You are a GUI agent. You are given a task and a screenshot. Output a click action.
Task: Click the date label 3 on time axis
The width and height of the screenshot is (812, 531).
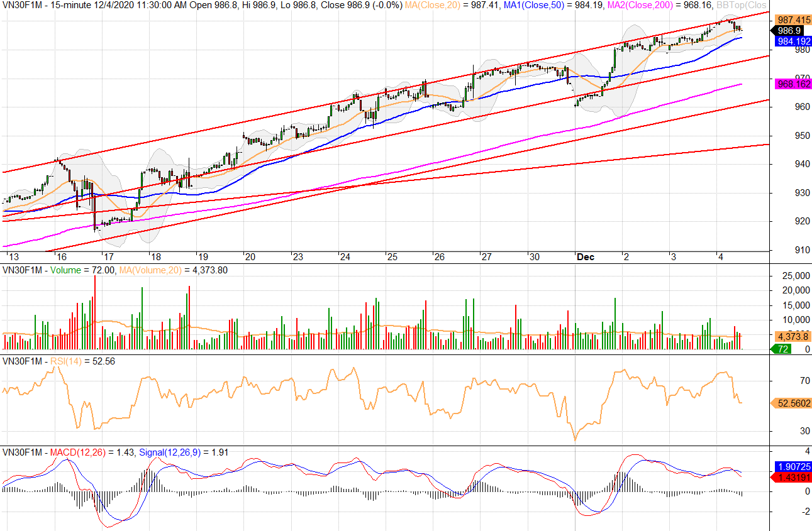[x=673, y=257]
